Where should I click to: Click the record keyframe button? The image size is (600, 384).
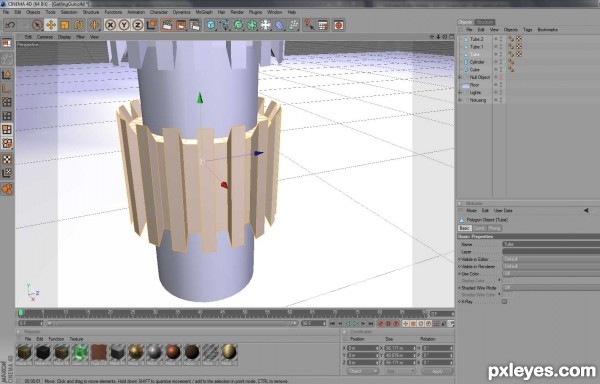coord(380,324)
